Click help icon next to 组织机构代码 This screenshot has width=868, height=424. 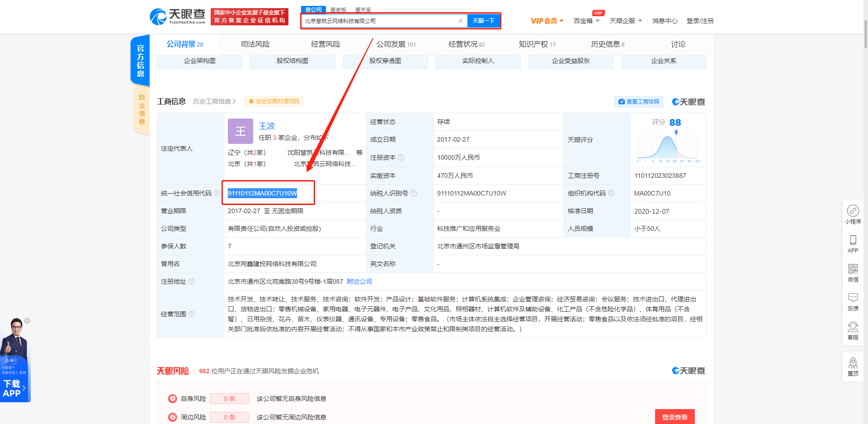click(611, 193)
